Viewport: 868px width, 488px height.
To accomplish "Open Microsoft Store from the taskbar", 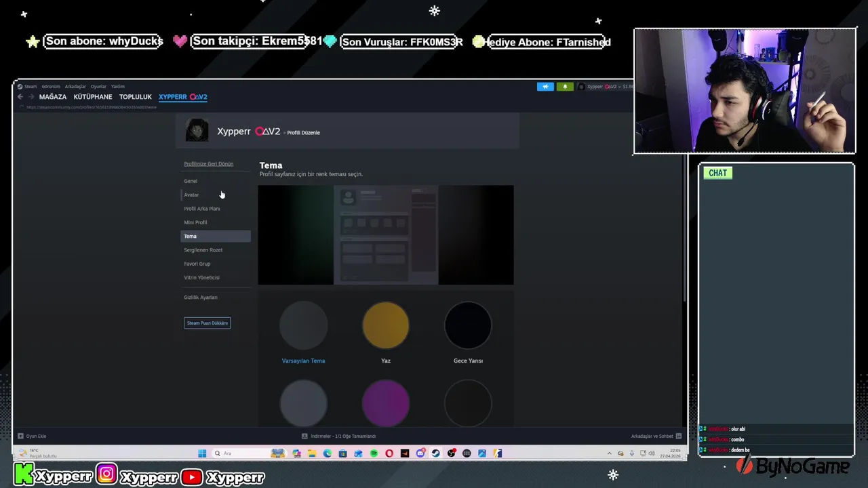I will pos(342,453).
